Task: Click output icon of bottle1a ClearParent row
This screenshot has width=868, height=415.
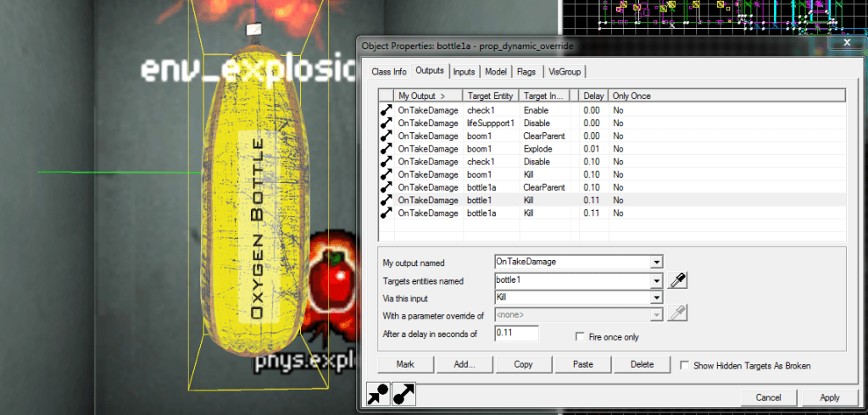Action: 387,187
